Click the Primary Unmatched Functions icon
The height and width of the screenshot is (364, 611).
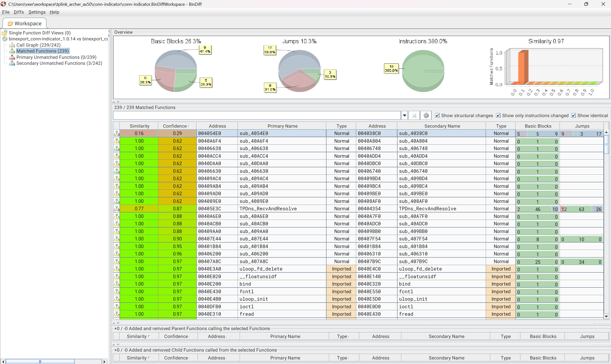(x=12, y=57)
